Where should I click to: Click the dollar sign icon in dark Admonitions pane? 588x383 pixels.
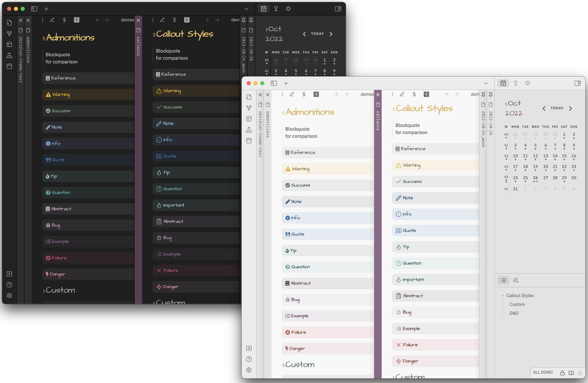coord(64,20)
